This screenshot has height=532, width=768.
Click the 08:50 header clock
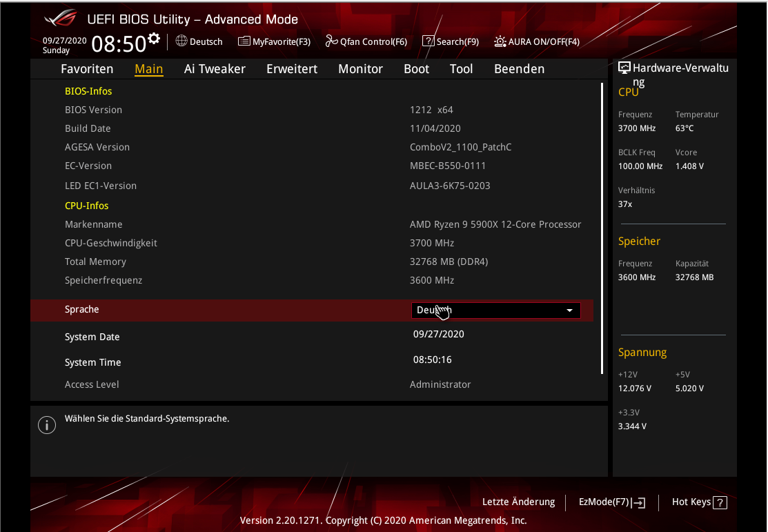click(119, 44)
